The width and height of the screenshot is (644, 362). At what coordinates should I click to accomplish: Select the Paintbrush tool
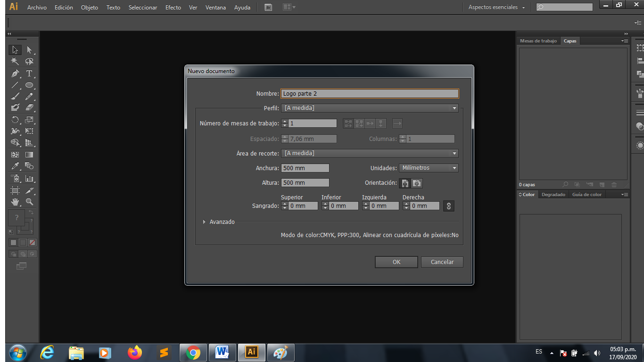pos(15,97)
